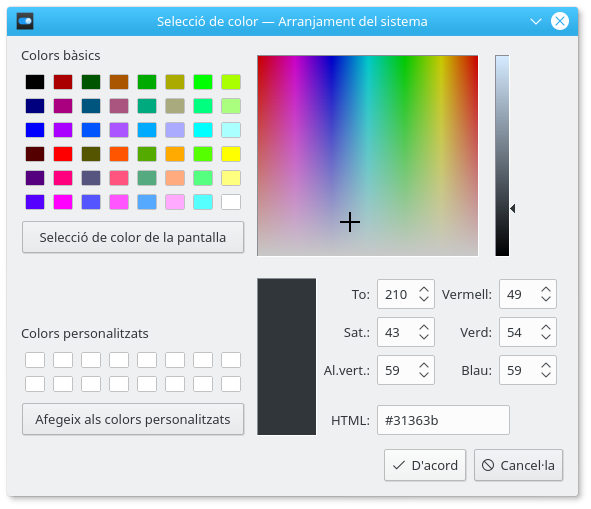Decrease the To hue value

(x=424, y=299)
